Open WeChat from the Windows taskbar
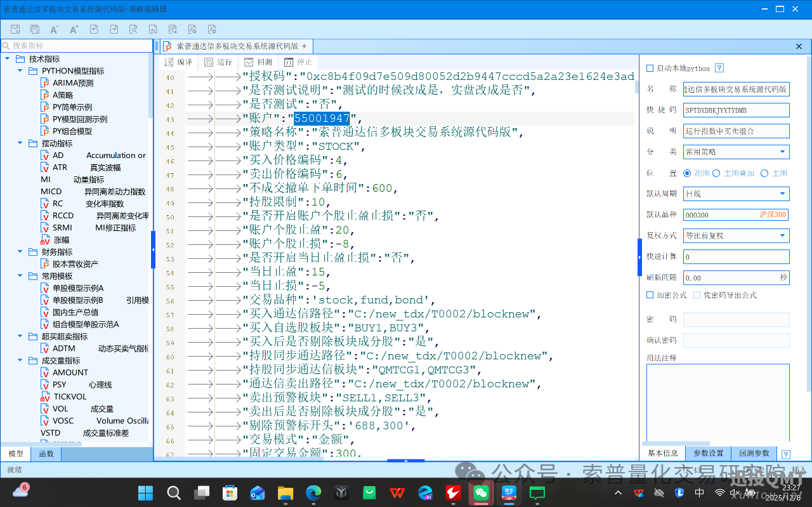This screenshot has width=812, height=507. pos(480,492)
